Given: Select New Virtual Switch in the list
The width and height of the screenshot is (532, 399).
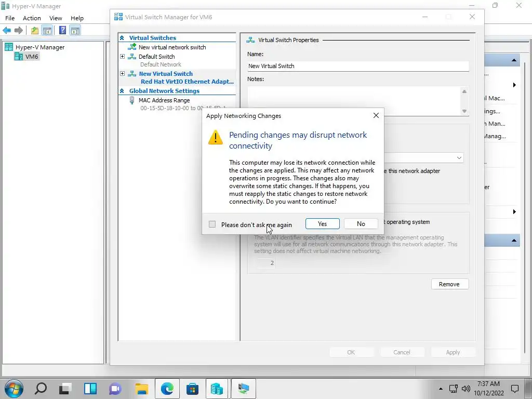Looking at the screenshot, I should (x=166, y=74).
